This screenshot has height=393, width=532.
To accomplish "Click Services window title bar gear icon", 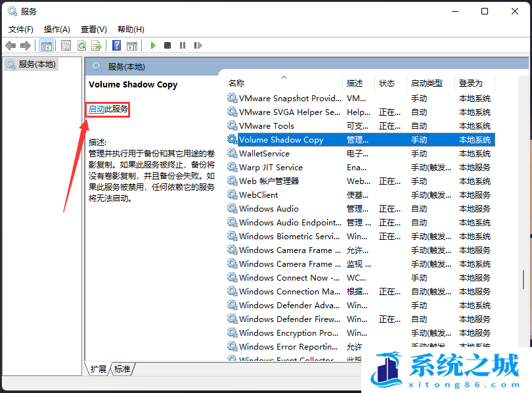I will [x=12, y=12].
